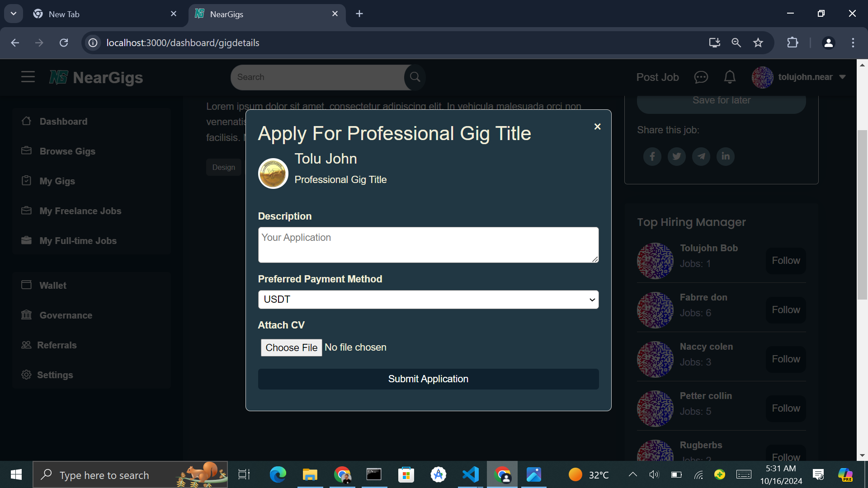Image resolution: width=868 pixels, height=488 pixels.
Task: Go to Wallet sidebar item
Action: [53, 286]
